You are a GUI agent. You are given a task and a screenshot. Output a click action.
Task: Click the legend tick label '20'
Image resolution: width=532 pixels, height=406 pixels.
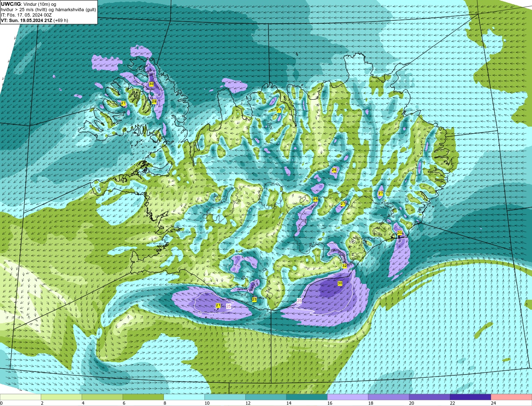point(411,403)
